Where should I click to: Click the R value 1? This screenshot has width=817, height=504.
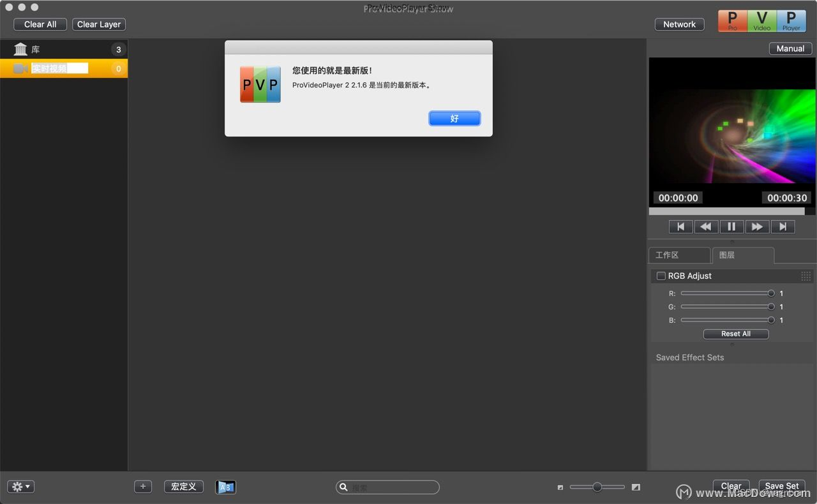[x=781, y=293]
